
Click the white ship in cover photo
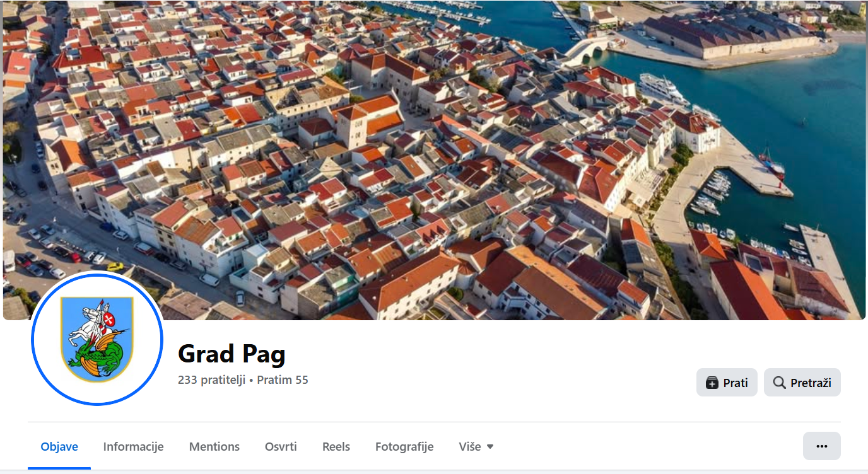click(x=662, y=89)
